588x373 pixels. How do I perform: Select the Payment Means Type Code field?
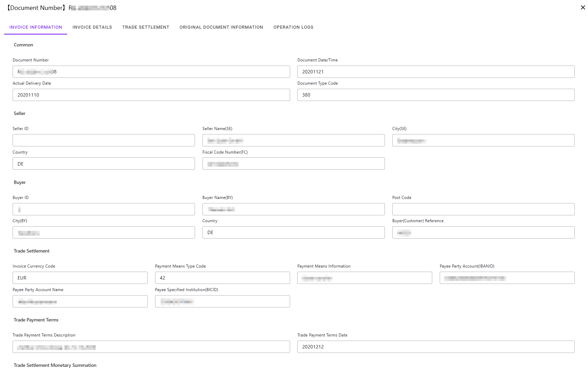tap(222, 278)
